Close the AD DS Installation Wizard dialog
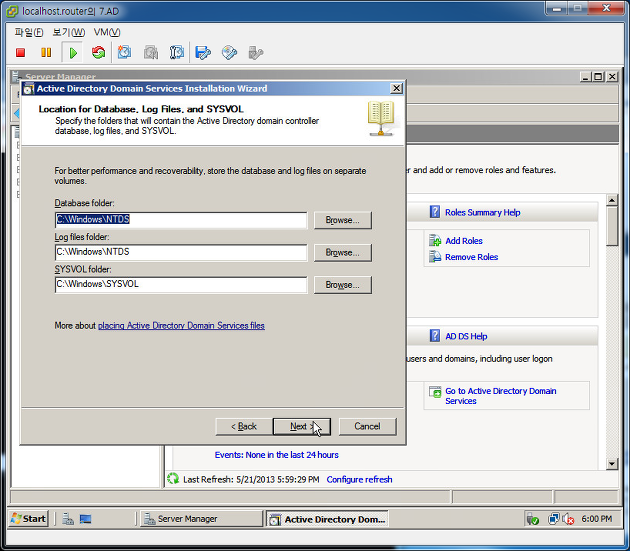The image size is (630, 551). tap(396, 88)
